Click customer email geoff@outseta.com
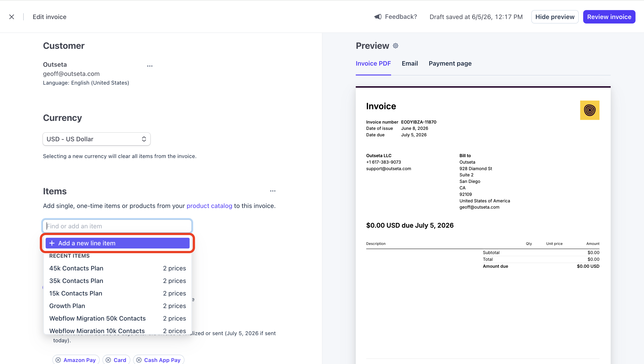 click(71, 74)
